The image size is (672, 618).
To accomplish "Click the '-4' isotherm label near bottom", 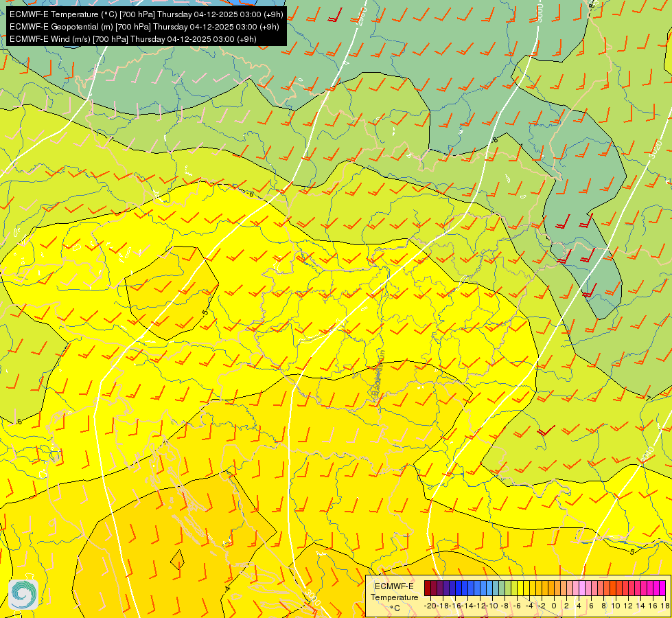I will (x=227, y=588).
